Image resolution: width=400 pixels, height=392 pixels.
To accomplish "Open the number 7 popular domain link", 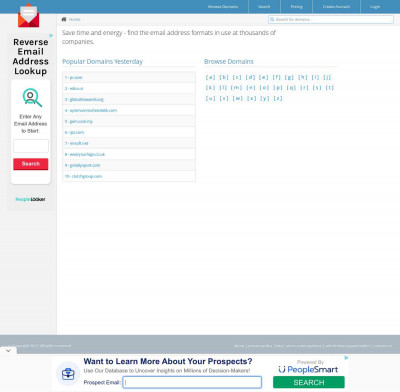I will pos(77,143).
